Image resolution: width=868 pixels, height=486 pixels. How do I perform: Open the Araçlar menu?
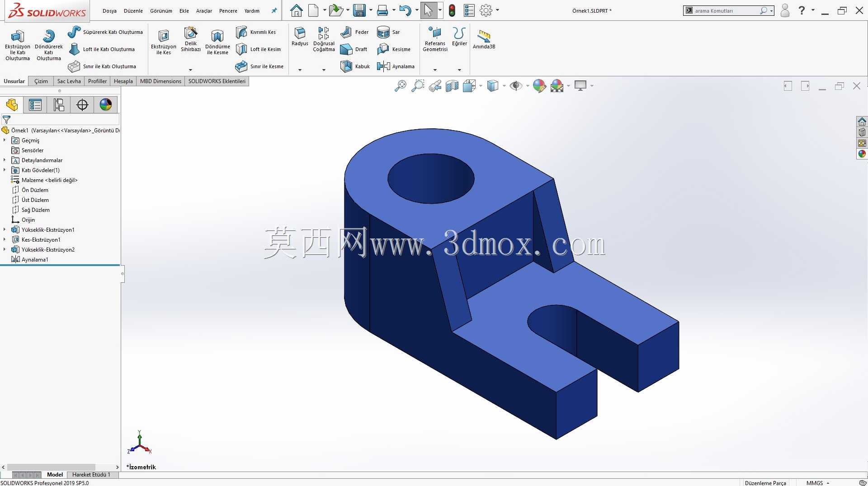204,11
